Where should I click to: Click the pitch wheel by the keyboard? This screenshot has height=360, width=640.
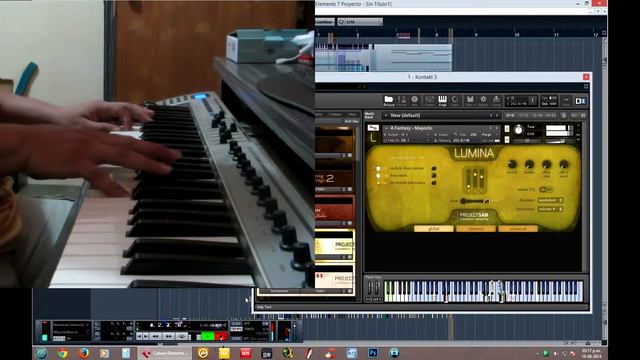370,288
